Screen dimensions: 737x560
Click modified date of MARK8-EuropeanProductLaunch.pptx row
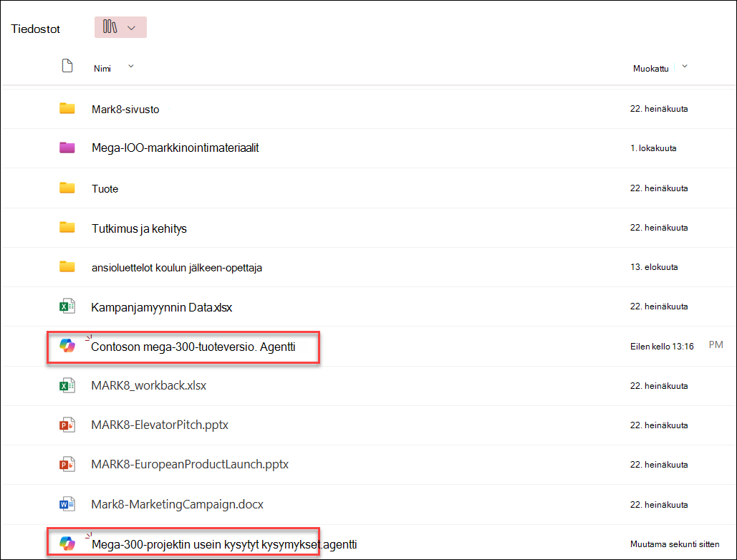(x=659, y=465)
